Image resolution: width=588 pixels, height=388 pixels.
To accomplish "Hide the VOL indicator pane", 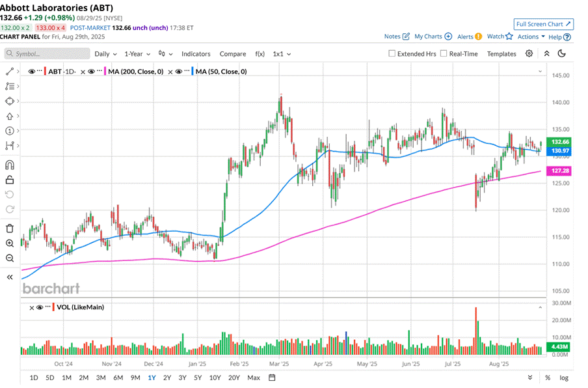I will tap(40, 307).
